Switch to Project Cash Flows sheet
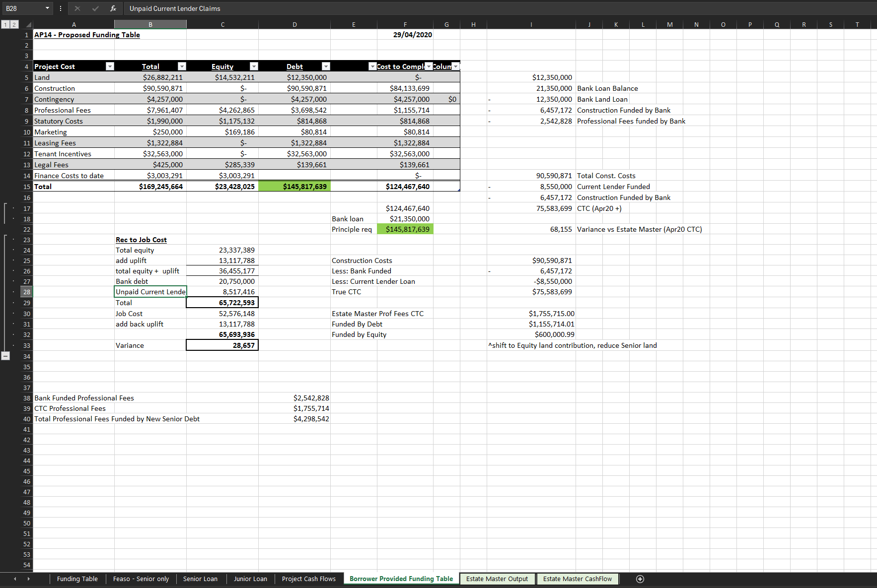Screen dimensions: 877x588 tap(309, 579)
